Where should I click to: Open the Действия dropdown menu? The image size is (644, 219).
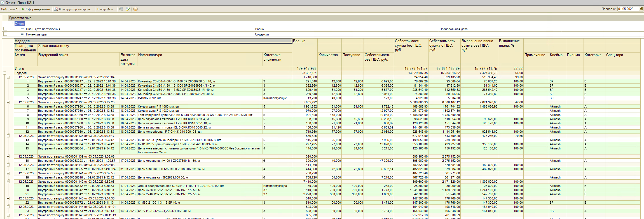[x=9, y=9]
